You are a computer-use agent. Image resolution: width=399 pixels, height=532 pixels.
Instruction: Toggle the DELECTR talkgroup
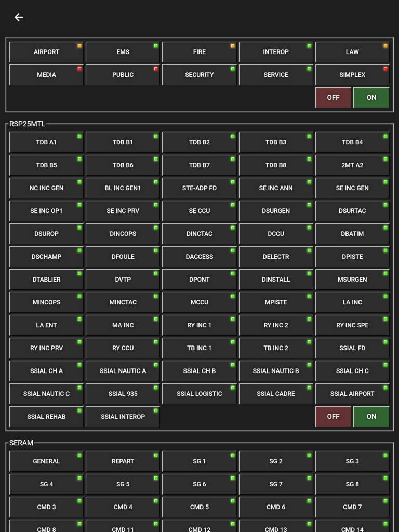(276, 257)
